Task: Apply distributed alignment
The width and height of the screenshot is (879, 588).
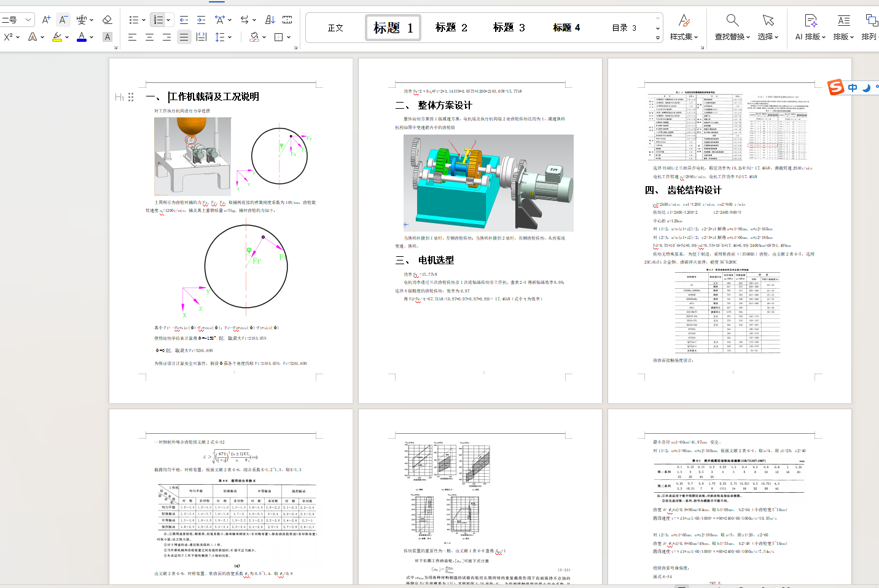Action: 201,37
